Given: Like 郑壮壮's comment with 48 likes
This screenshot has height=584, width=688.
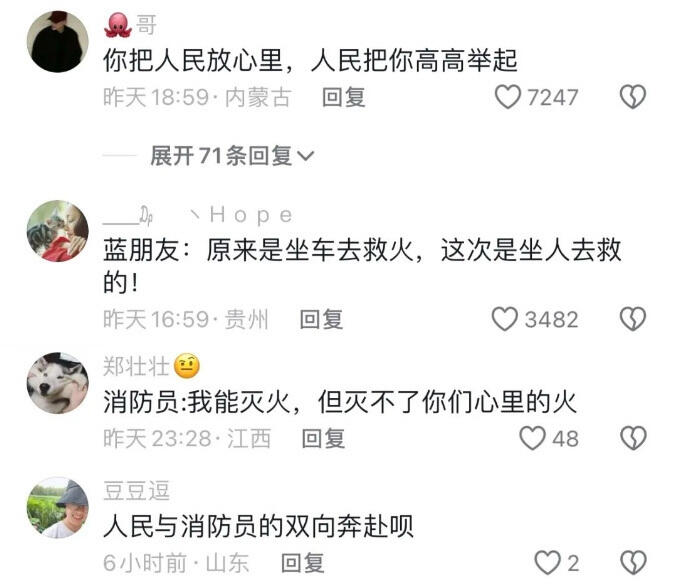Looking at the screenshot, I should coord(532,438).
